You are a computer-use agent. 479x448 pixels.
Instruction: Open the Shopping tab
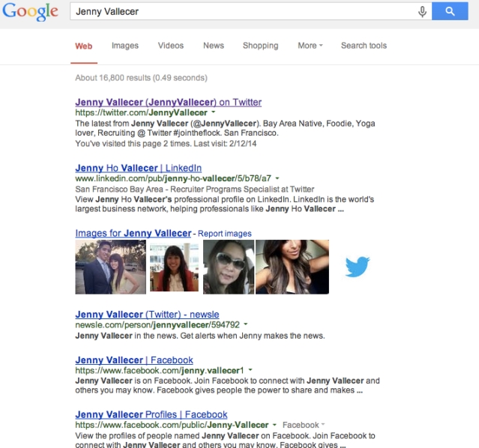(x=261, y=46)
